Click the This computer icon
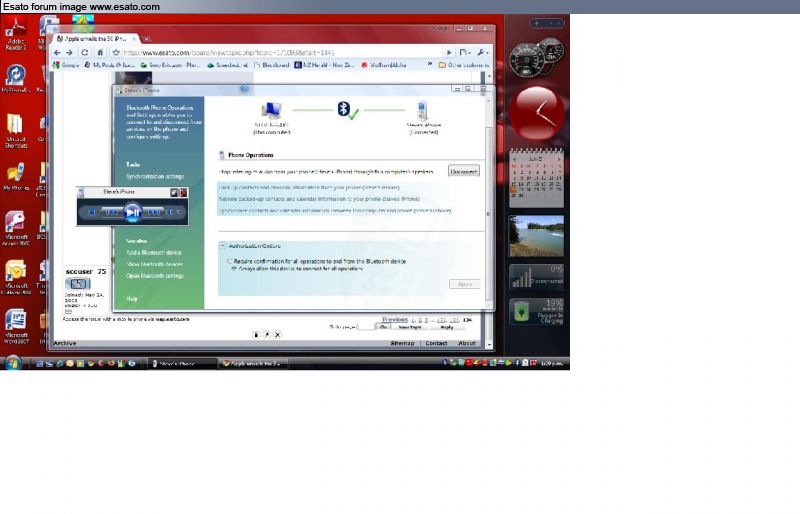Viewport: 800px width, 514px height. pos(271,111)
